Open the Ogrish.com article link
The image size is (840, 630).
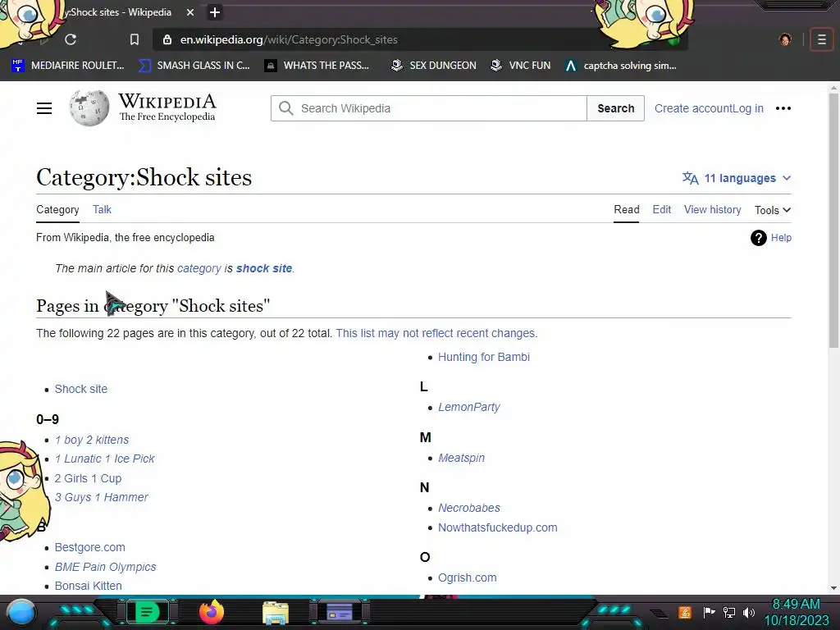click(x=467, y=577)
